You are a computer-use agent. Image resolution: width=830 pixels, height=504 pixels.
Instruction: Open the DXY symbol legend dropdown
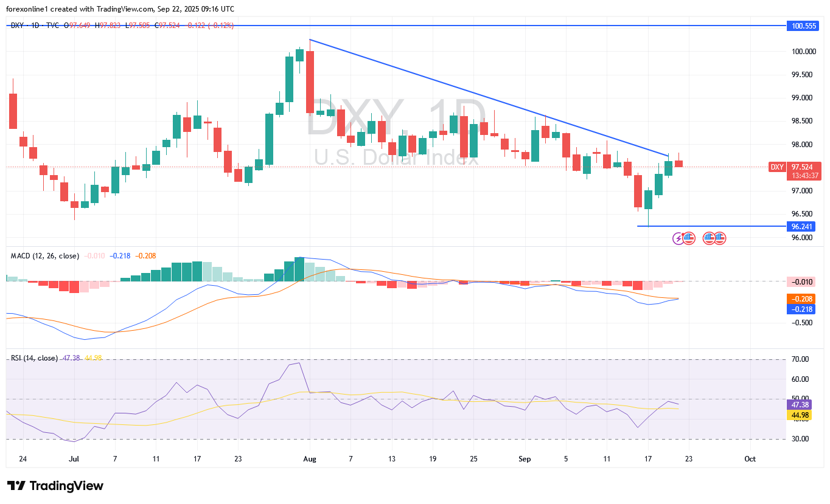pos(16,26)
